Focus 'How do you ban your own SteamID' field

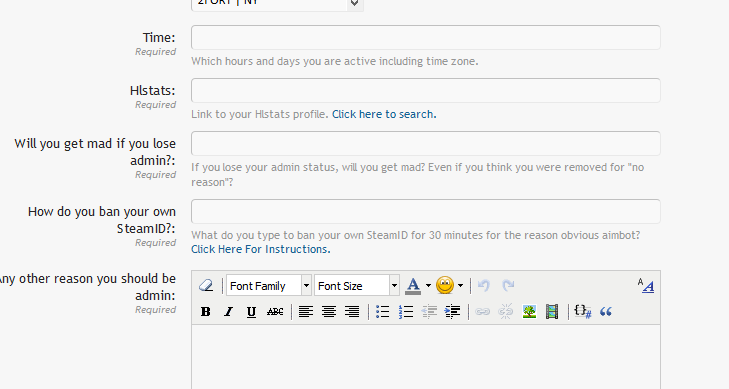tap(425, 211)
